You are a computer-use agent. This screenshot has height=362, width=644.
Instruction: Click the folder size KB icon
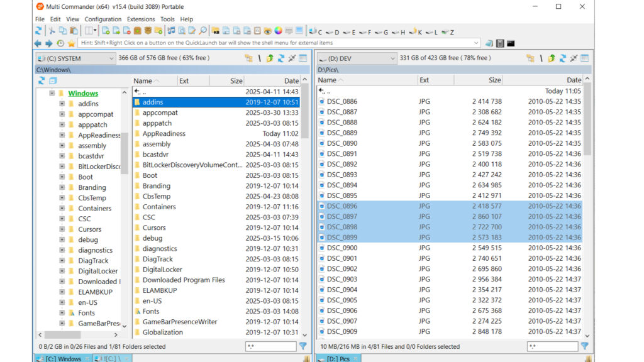tap(215, 31)
